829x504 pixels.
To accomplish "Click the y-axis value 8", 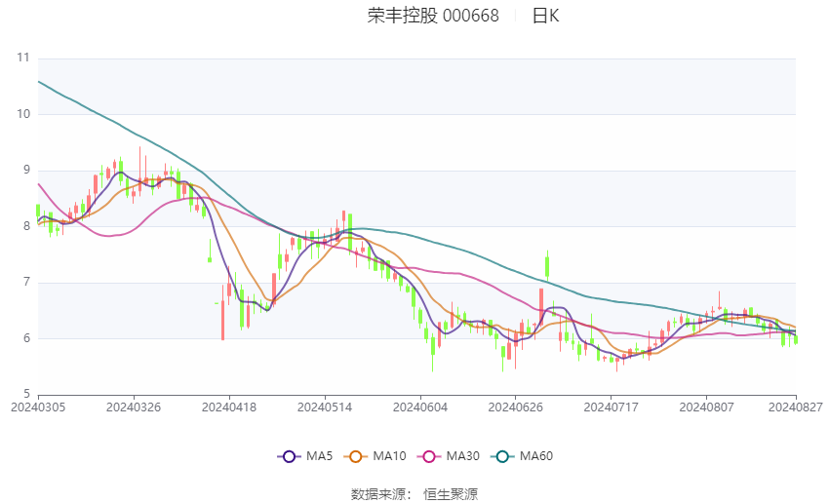I will point(27,226).
